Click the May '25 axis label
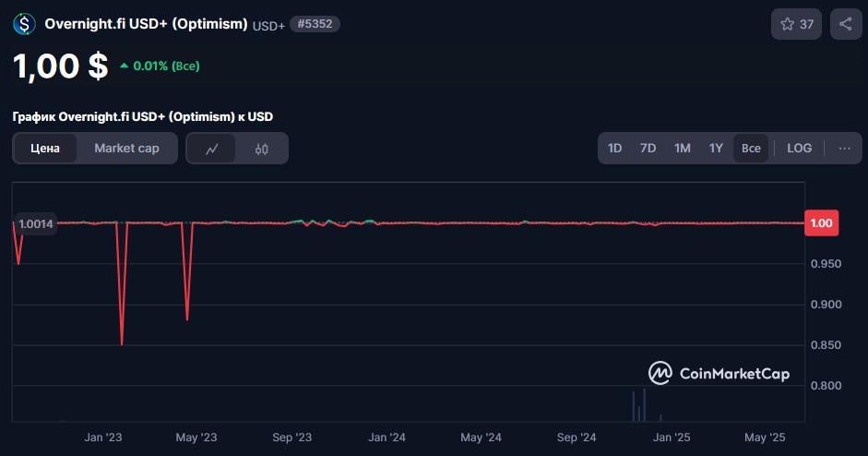Screen dimensions: 868x456 pos(765,438)
